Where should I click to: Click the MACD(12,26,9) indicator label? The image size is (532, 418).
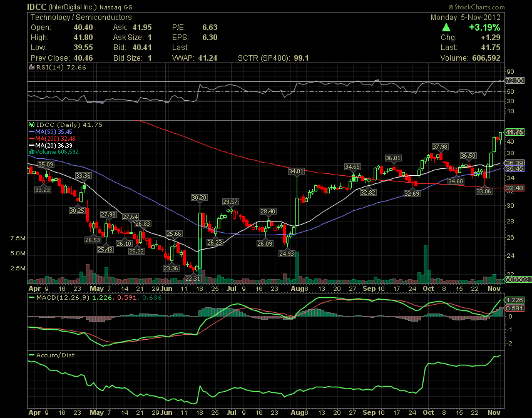63,298
